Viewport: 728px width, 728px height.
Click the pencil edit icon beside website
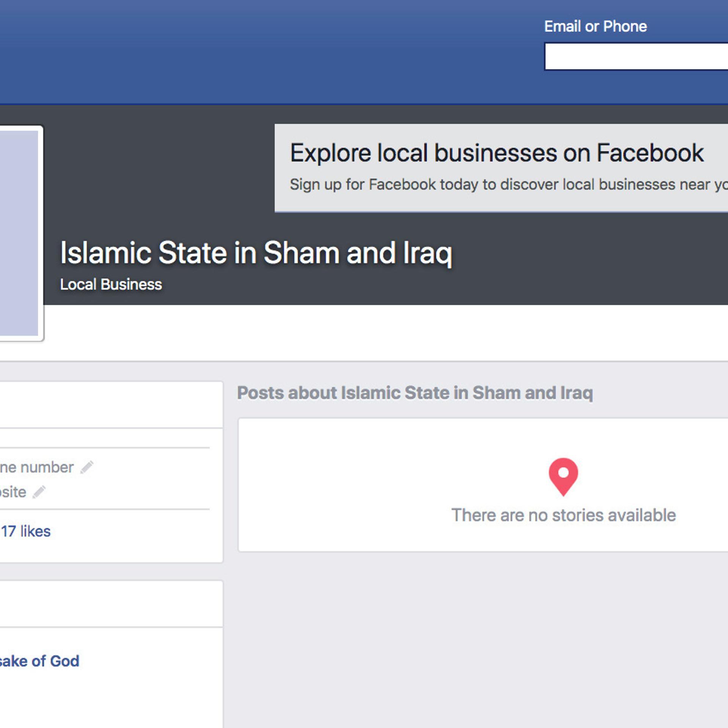39,492
